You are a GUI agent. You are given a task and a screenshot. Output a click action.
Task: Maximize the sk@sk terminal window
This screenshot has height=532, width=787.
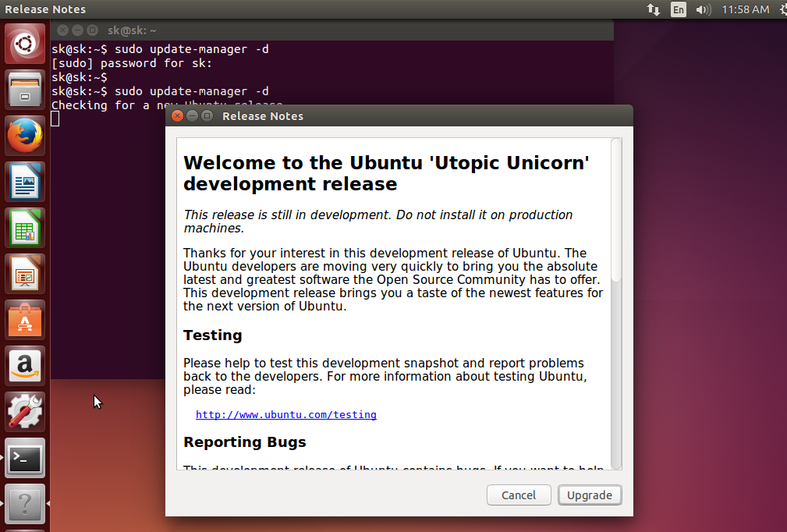tap(92, 30)
